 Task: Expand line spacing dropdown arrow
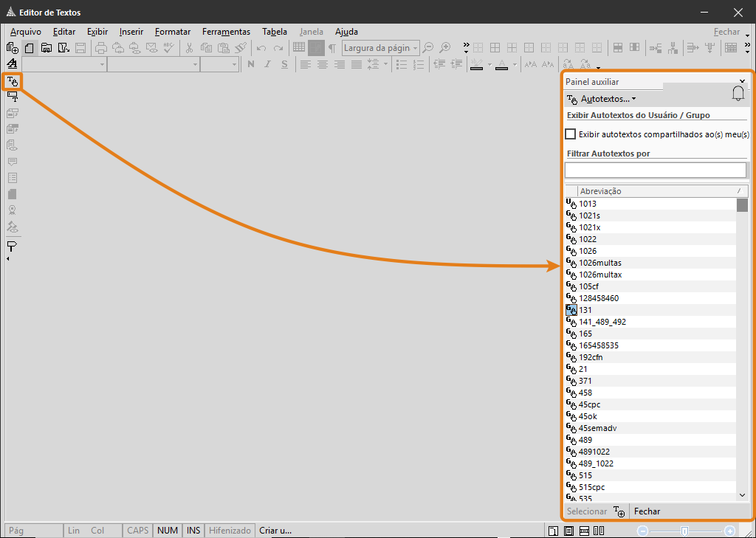click(385, 65)
